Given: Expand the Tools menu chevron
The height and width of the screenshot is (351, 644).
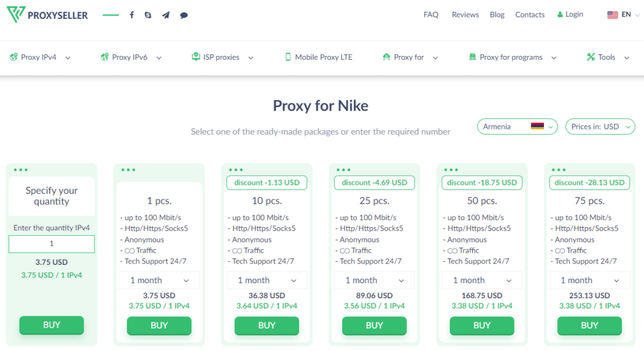Looking at the screenshot, I should coord(627,58).
